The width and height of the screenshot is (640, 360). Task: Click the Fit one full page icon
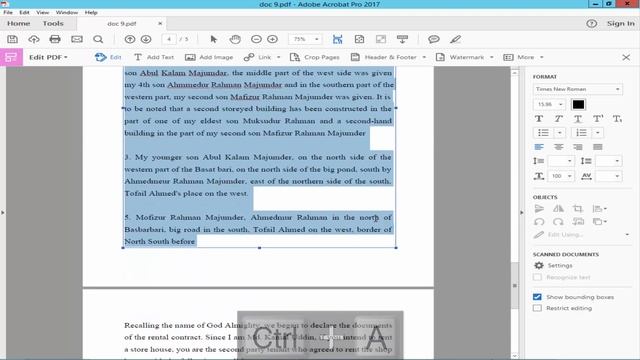(x=359, y=39)
